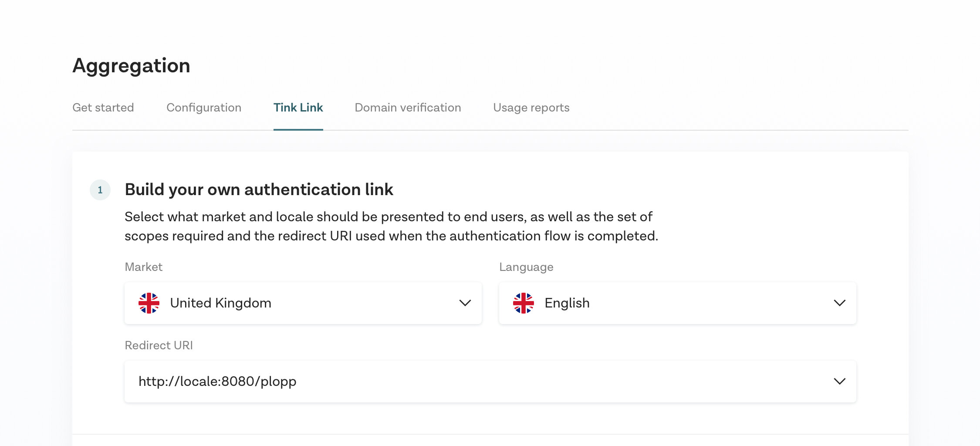Screen dimensions: 980x446
Task: Click the Redirect URI field label
Action: pyautogui.click(x=159, y=345)
